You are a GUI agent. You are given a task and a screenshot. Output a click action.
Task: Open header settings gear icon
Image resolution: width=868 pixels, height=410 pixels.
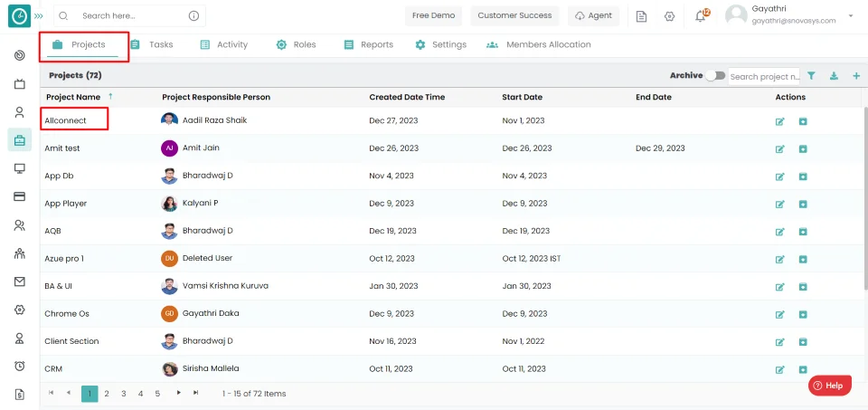click(x=669, y=16)
